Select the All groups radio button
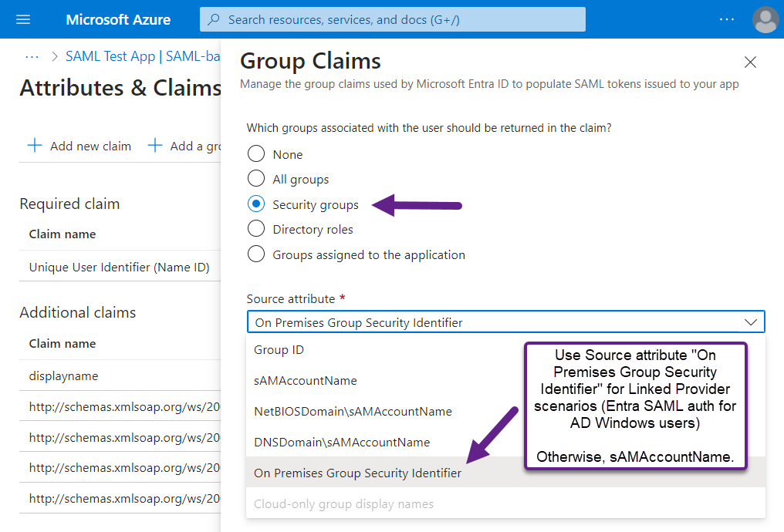Image resolution: width=784 pixels, height=532 pixels. click(x=256, y=178)
